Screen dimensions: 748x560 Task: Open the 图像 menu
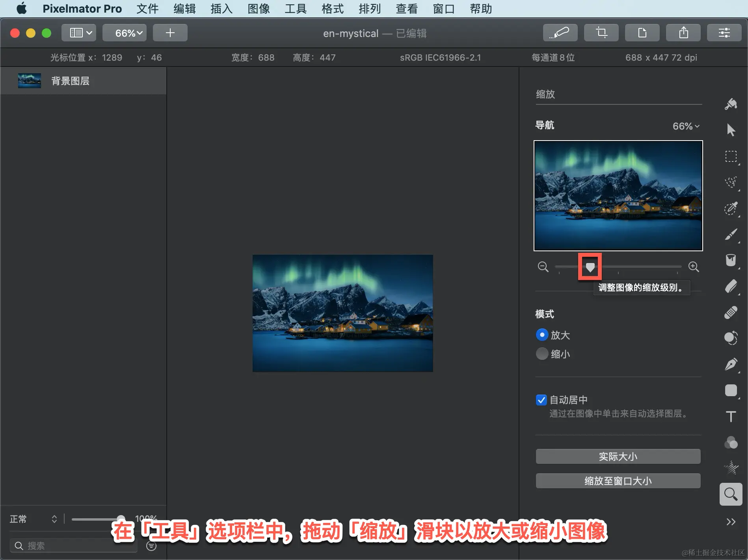click(x=259, y=9)
